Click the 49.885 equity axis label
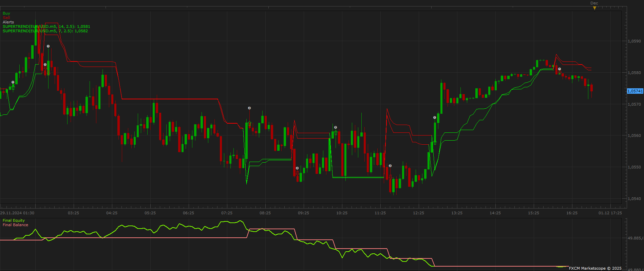The width and height of the screenshot is (644, 271). point(635,238)
